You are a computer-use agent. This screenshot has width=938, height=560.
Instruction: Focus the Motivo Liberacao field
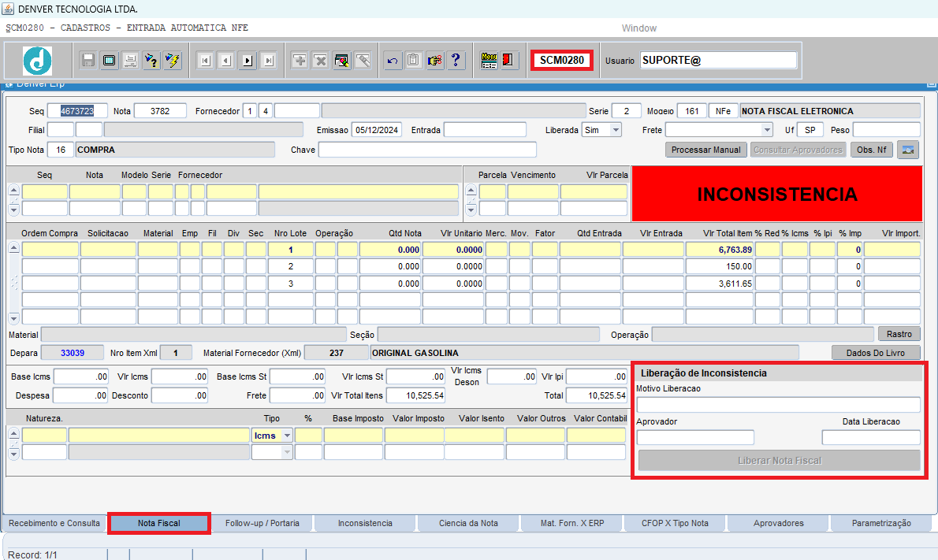(778, 405)
